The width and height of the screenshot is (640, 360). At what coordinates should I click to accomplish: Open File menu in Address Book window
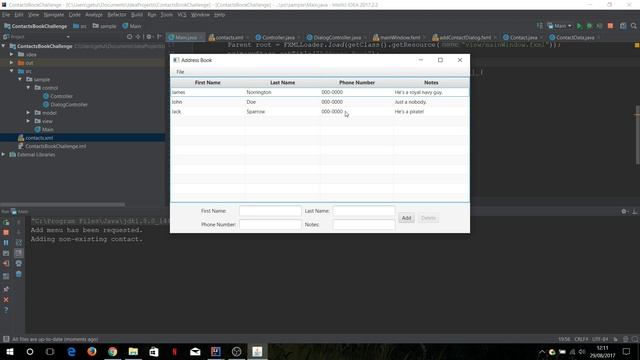click(x=180, y=72)
